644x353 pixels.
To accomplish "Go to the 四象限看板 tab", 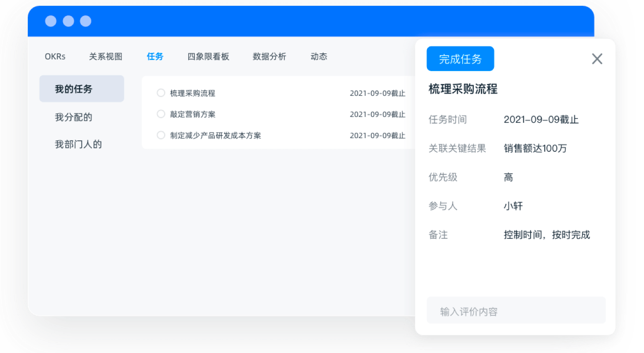I will pos(208,56).
